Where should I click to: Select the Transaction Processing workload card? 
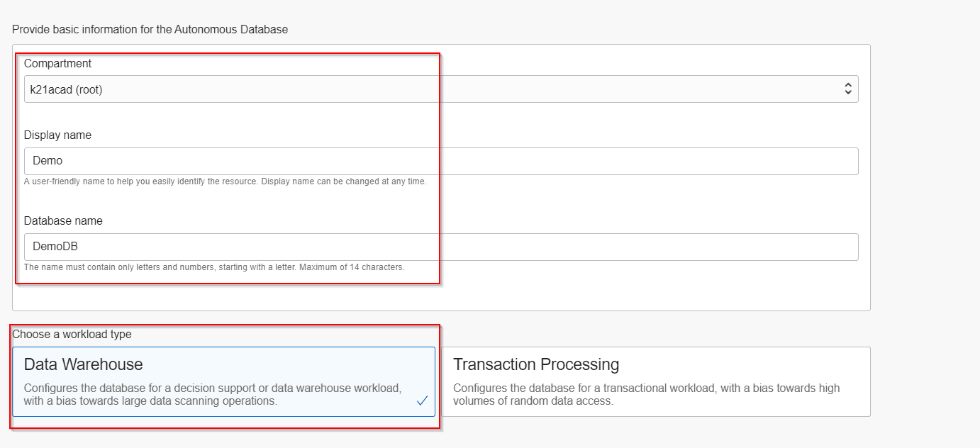coord(655,381)
